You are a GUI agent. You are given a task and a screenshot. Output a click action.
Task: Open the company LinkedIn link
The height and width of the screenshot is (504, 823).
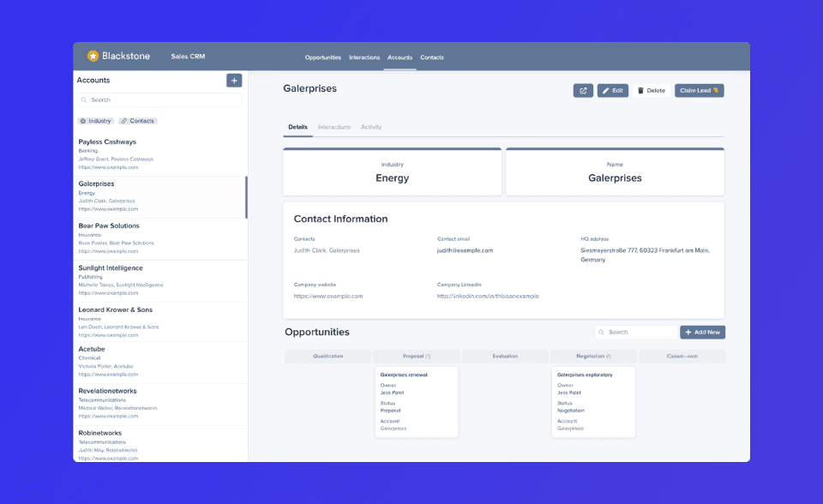(488, 296)
